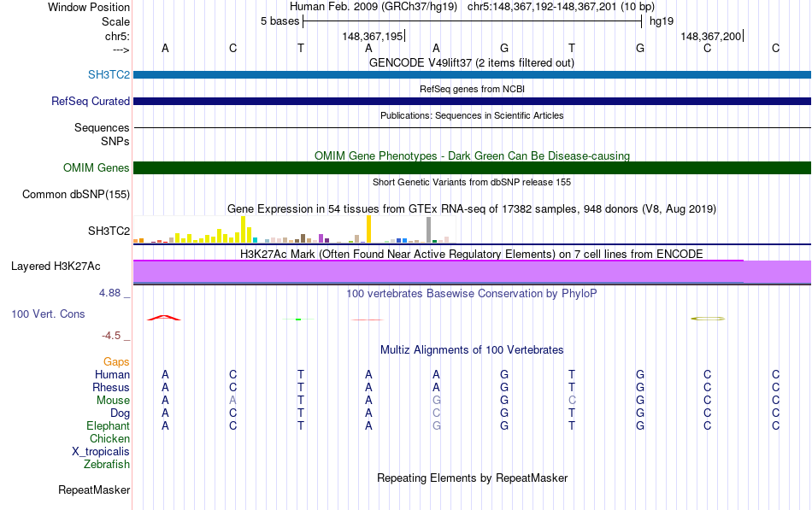Click the RepeatMasker track label
The image size is (812, 510).
(x=94, y=489)
